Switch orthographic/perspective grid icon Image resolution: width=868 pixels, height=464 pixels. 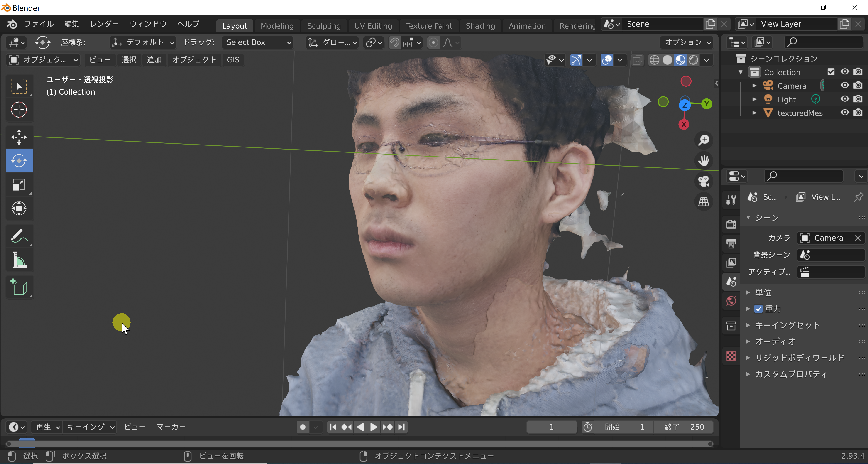coord(704,202)
